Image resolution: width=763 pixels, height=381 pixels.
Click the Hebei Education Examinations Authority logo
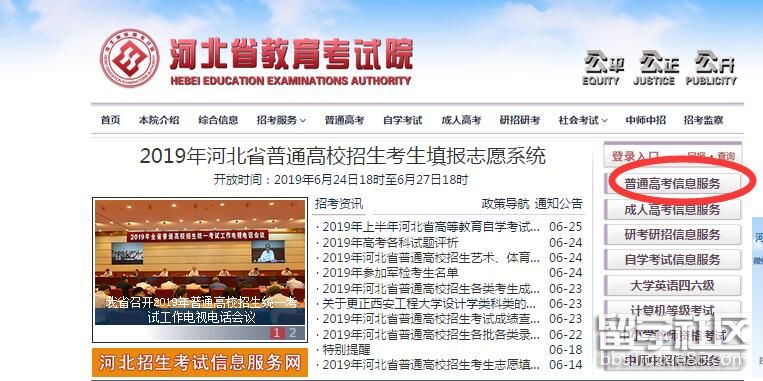pyautogui.click(x=129, y=58)
